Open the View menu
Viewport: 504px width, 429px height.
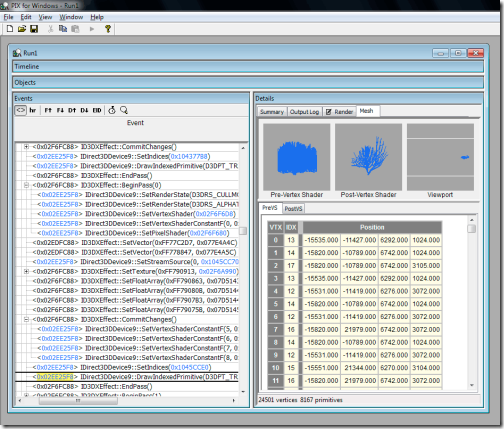point(45,17)
